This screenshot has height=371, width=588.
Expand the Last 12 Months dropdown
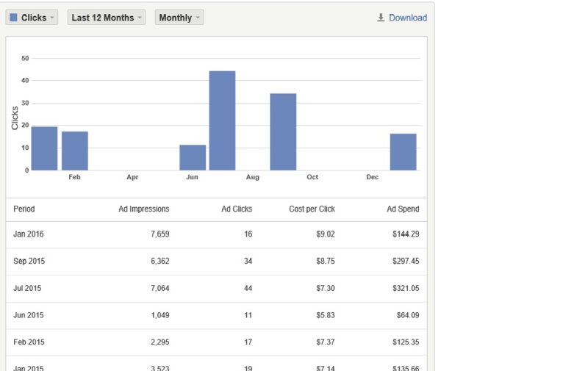(x=107, y=18)
